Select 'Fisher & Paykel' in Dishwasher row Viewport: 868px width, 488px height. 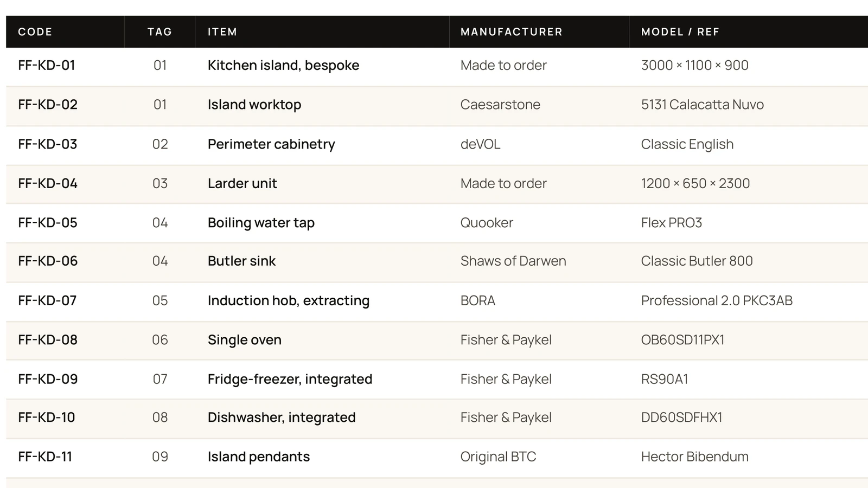pos(506,418)
